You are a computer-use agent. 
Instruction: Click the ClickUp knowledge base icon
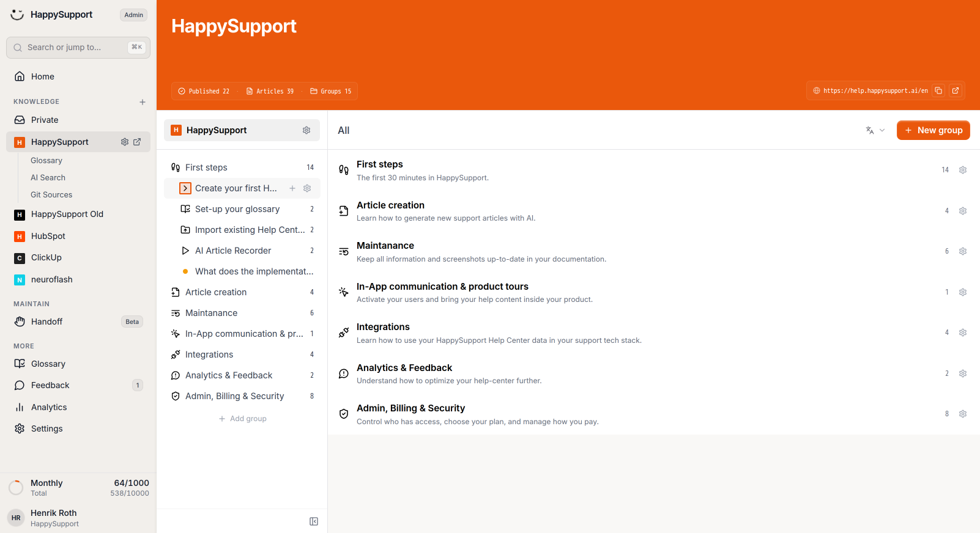click(x=20, y=258)
